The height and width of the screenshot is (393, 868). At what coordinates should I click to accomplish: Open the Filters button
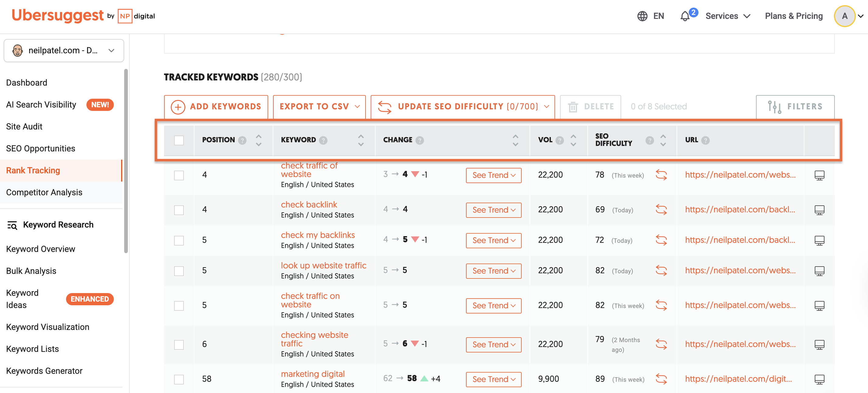(795, 107)
